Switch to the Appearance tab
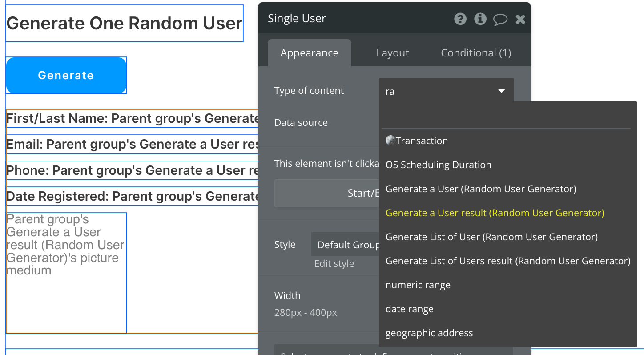The width and height of the screenshot is (644, 355). click(x=309, y=53)
